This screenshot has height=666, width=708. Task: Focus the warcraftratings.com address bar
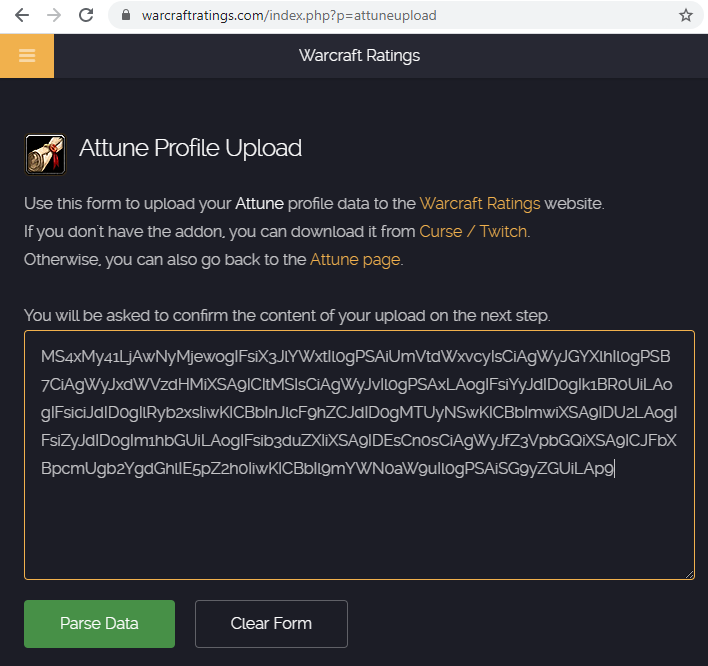coord(290,16)
